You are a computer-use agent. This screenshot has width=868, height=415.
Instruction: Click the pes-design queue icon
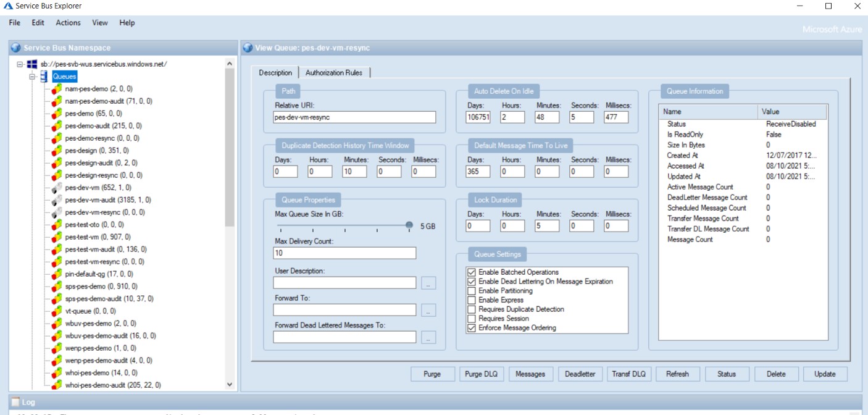[x=56, y=151]
